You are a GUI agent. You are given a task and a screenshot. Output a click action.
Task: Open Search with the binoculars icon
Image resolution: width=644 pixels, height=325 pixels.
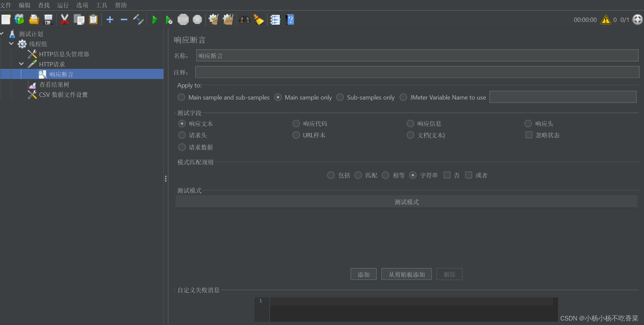245,20
